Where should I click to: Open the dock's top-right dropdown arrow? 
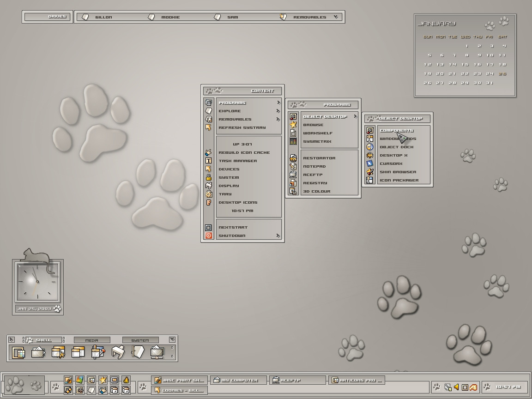tap(172, 339)
